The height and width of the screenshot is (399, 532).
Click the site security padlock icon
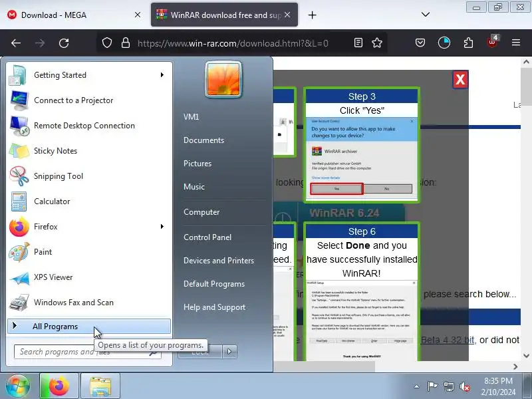126,43
